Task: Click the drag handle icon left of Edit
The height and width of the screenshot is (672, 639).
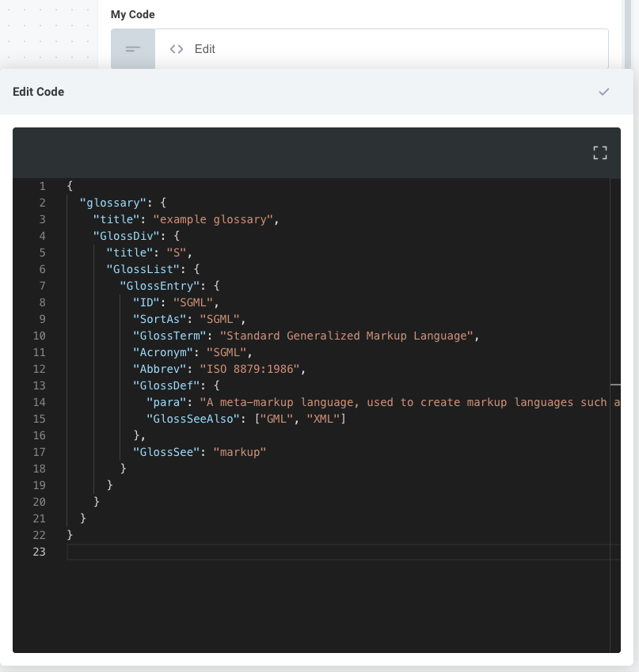Action: (132, 48)
